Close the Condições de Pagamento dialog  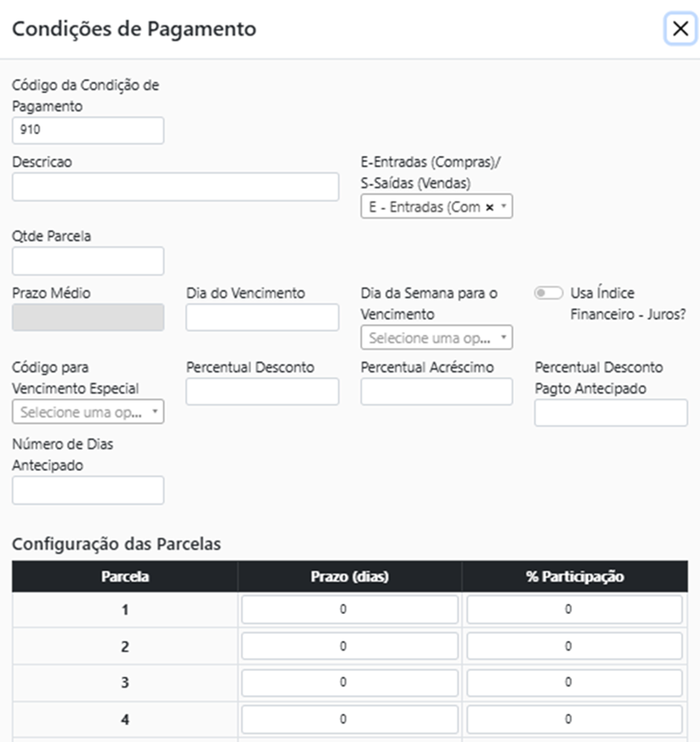(679, 29)
